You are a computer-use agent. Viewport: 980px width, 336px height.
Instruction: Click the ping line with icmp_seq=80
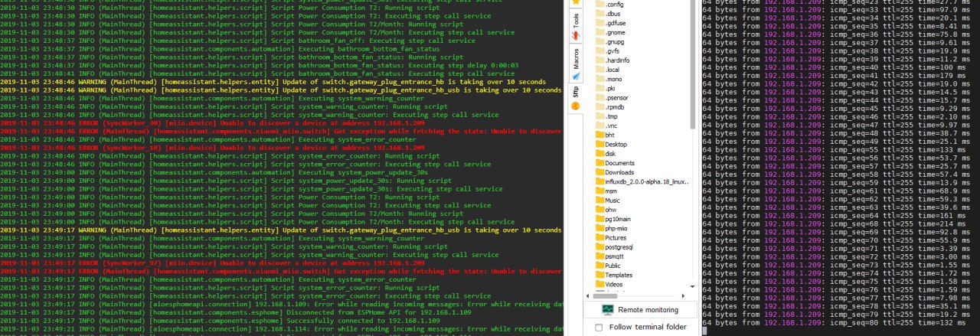pyautogui.click(x=835, y=322)
